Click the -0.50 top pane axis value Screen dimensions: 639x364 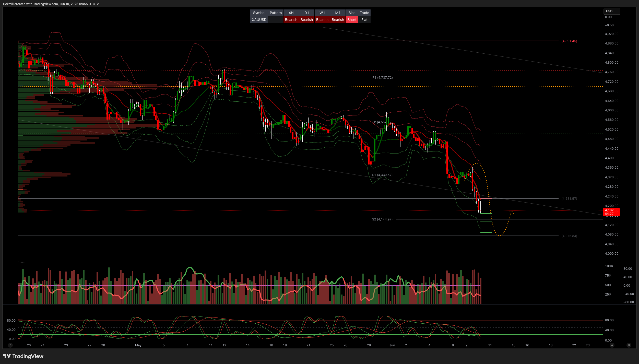pyautogui.click(x=609, y=25)
